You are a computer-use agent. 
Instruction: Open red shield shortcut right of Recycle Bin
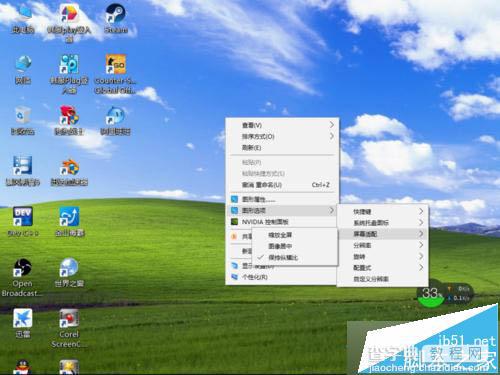69,121
